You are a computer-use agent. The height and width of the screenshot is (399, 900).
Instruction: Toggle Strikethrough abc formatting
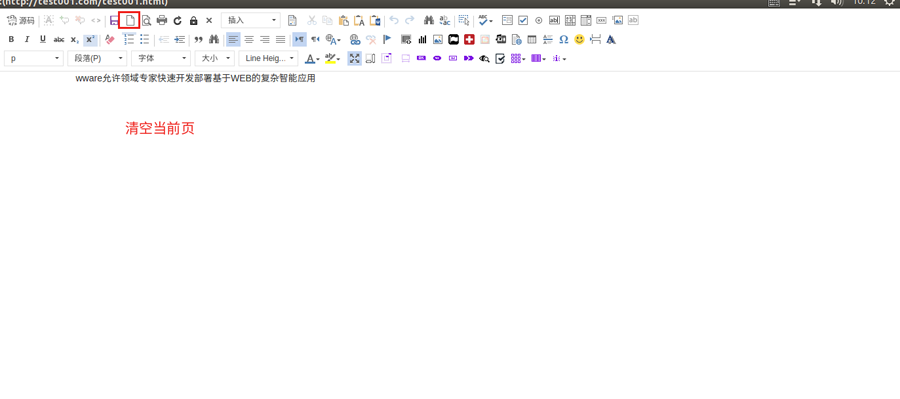[x=59, y=40]
